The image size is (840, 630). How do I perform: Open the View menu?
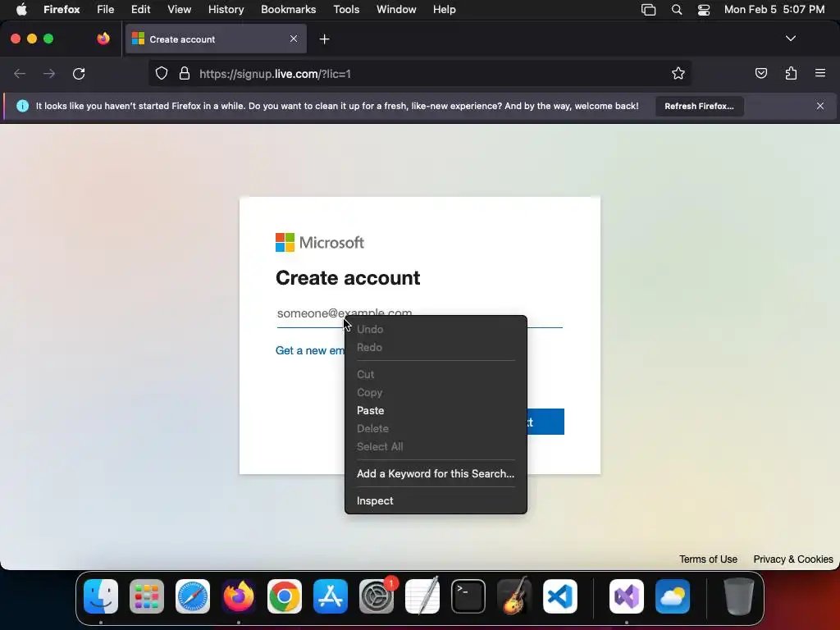179,10
